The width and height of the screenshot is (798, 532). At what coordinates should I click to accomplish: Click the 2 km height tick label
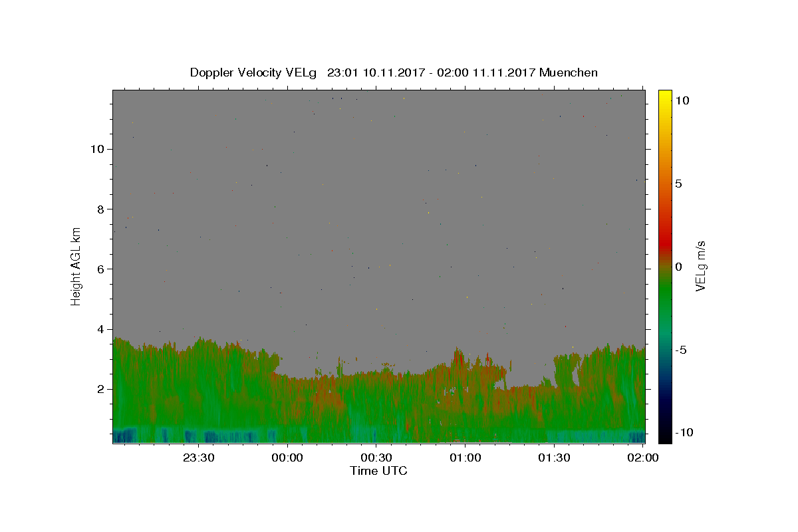point(99,389)
